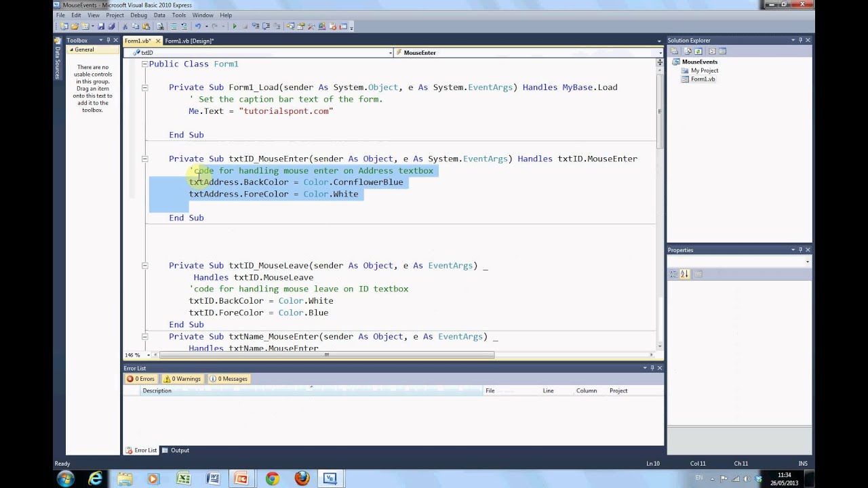
Task: Open Properties object selector dropdown
Action: tap(807, 262)
